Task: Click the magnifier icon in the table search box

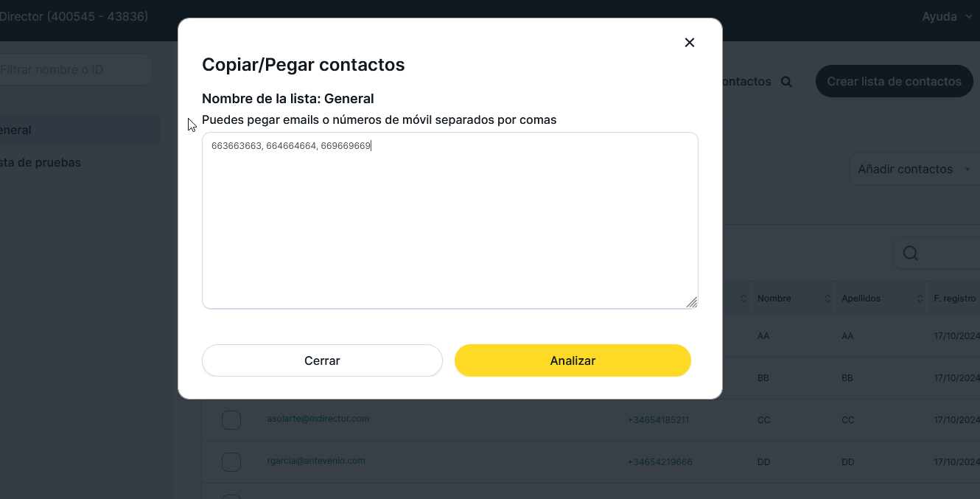Action: tap(911, 254)
